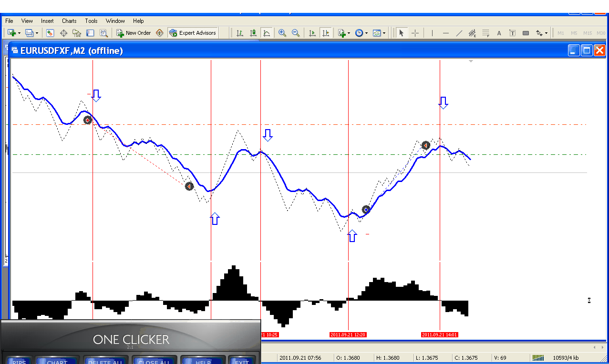Switch to Line Chart view
The height and width of the screenshot is (364, 609).
(x=267, y=33)
